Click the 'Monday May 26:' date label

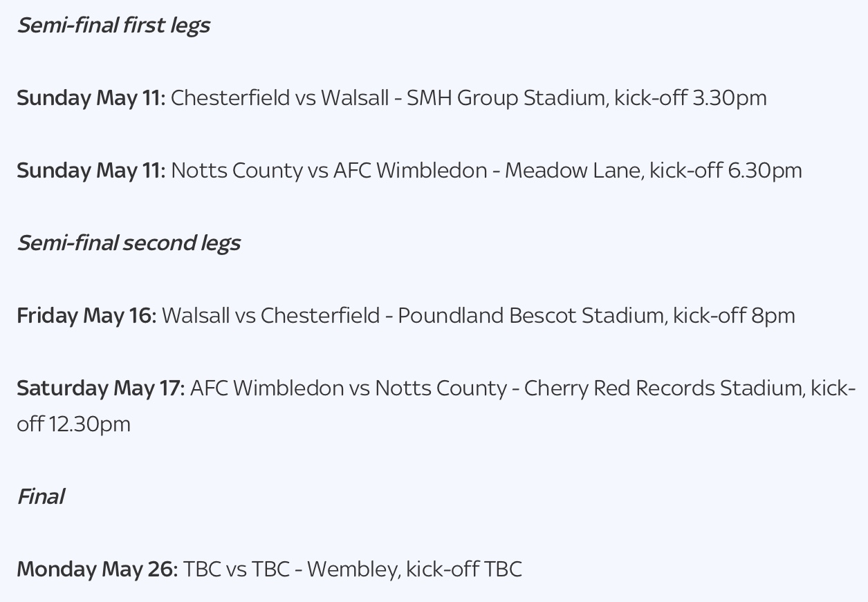click(98, 570)
